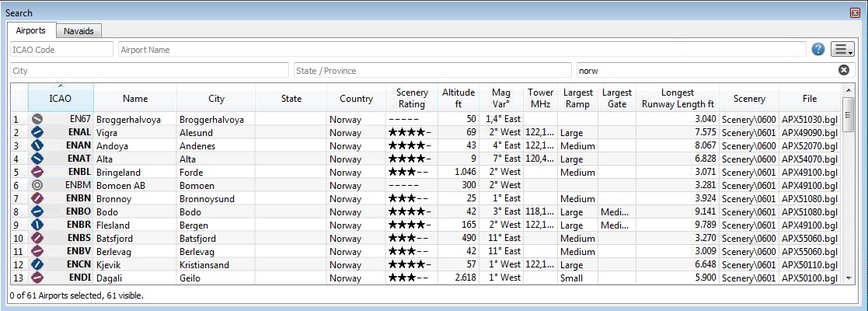Click the Andenes city cell

(x=216, y=145)
